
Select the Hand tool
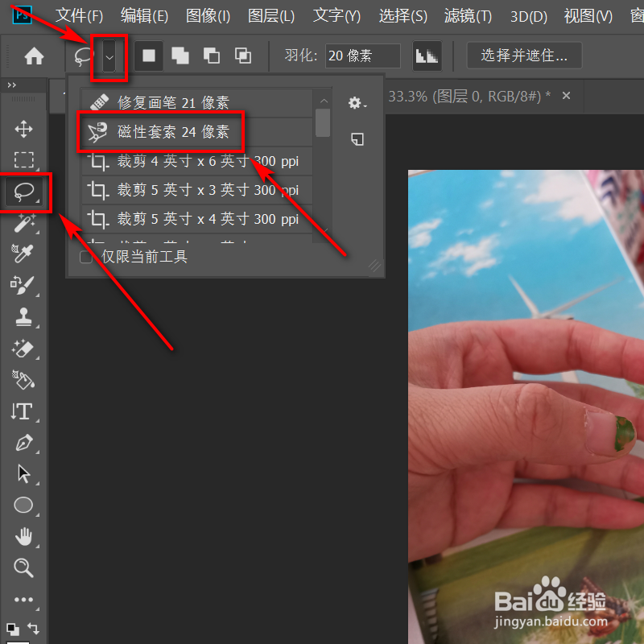click(x=24, y=536)
